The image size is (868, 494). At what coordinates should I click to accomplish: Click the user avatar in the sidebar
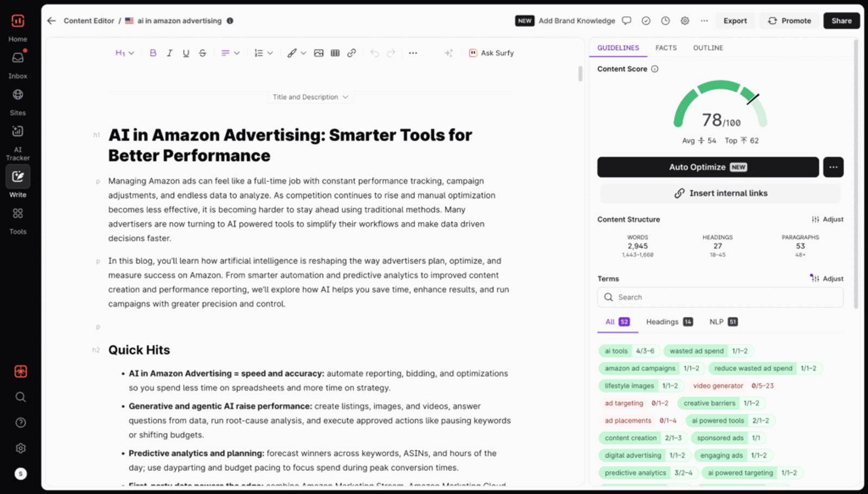click(x=21, y=474)
